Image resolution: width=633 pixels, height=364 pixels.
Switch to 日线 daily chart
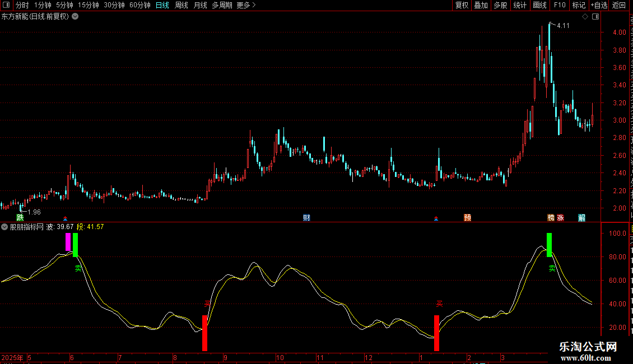pyautogui.click(x=162, y=5)
